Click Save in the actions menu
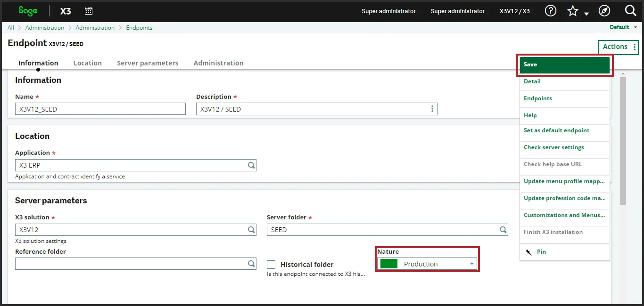 pyautogui.click(x=565, y=65)
